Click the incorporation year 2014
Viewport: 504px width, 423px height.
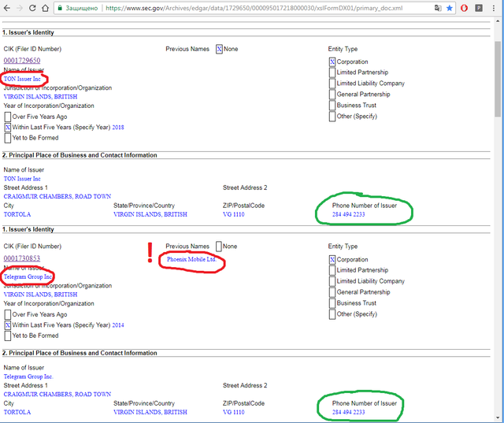coord(118,325)
